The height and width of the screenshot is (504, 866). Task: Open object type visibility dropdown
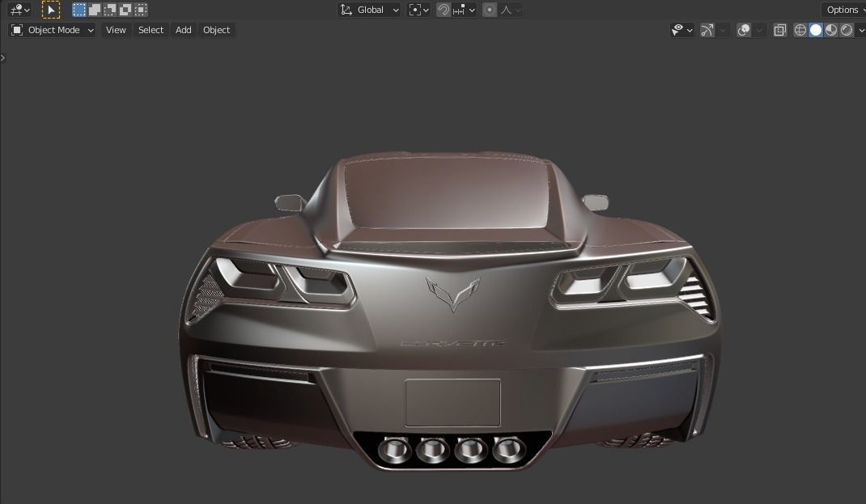681,30
